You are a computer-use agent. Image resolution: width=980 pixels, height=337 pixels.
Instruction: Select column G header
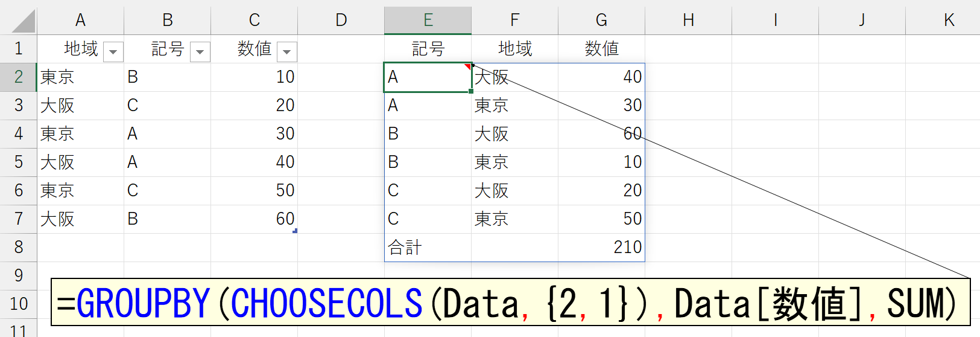(602, 21)
